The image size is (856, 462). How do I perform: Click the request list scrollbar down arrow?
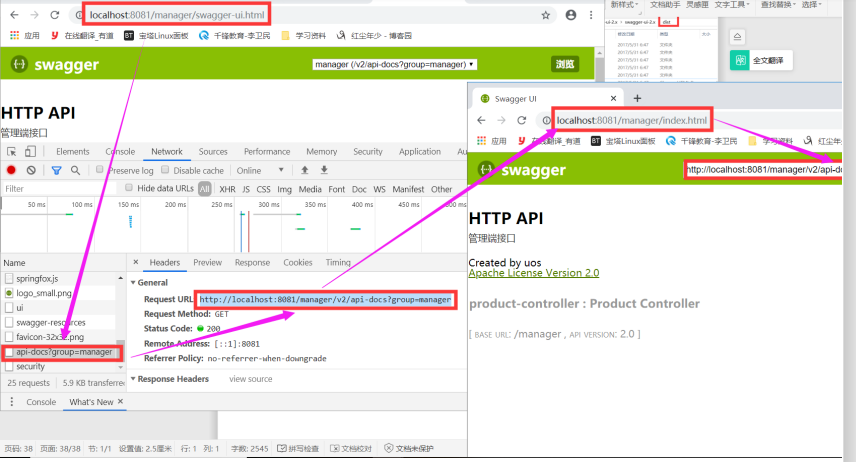[121, 368]
